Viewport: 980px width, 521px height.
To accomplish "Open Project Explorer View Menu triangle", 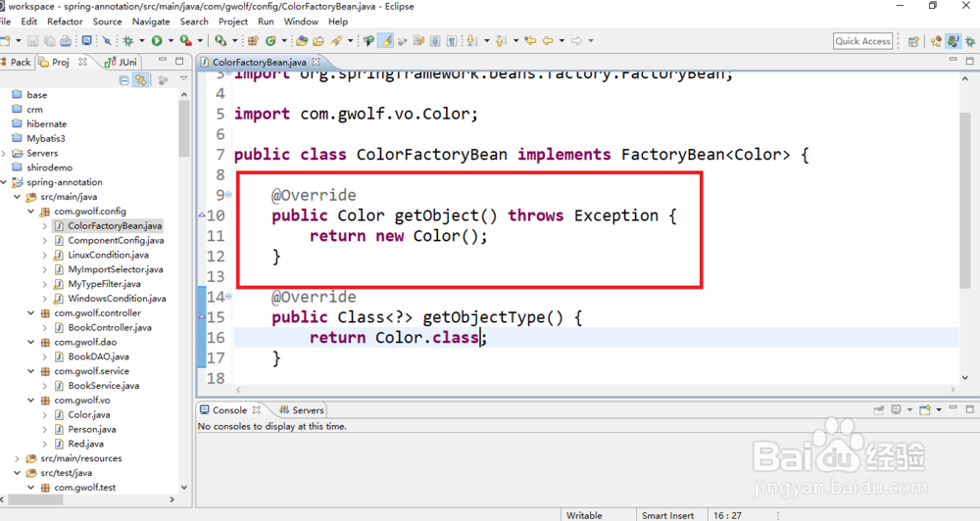I will tap(184, 79).
